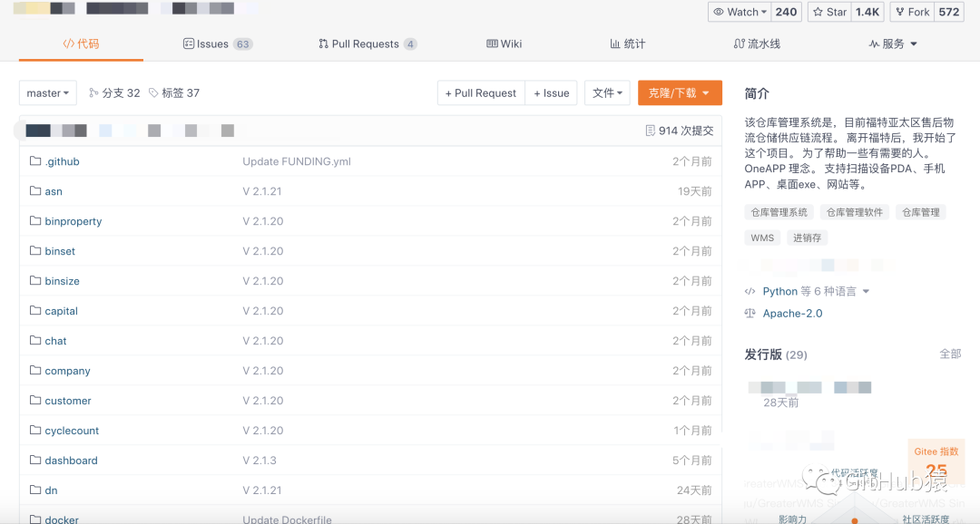Click the branches icon beside 分支 32
This screenshot has width=980, height=524.
[x=93, y=93]
